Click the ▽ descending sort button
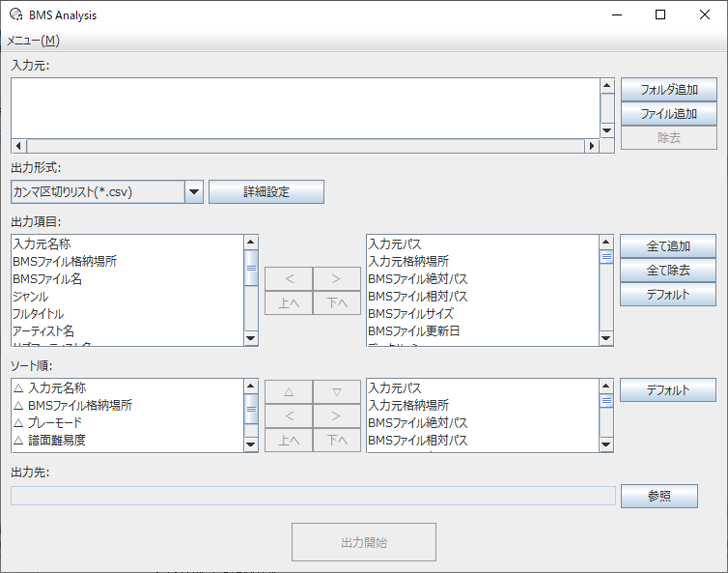The image size is (728, 573). [x=337, y=391]
